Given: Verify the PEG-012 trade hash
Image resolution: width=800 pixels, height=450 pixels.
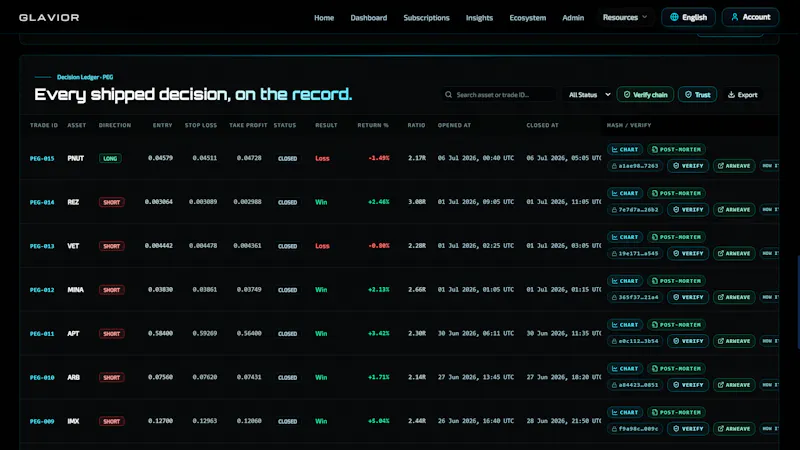Looking at the screenshot, I should click(688, 297).
